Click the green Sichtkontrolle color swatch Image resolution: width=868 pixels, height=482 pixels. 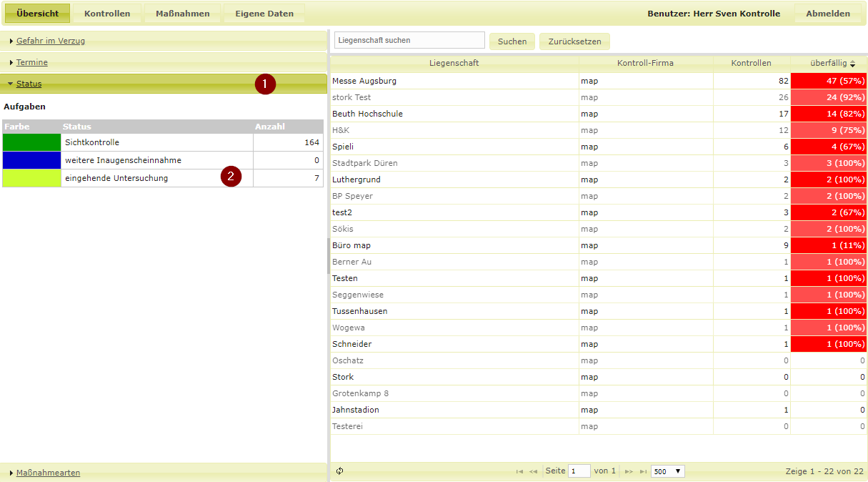click(31, 142)
